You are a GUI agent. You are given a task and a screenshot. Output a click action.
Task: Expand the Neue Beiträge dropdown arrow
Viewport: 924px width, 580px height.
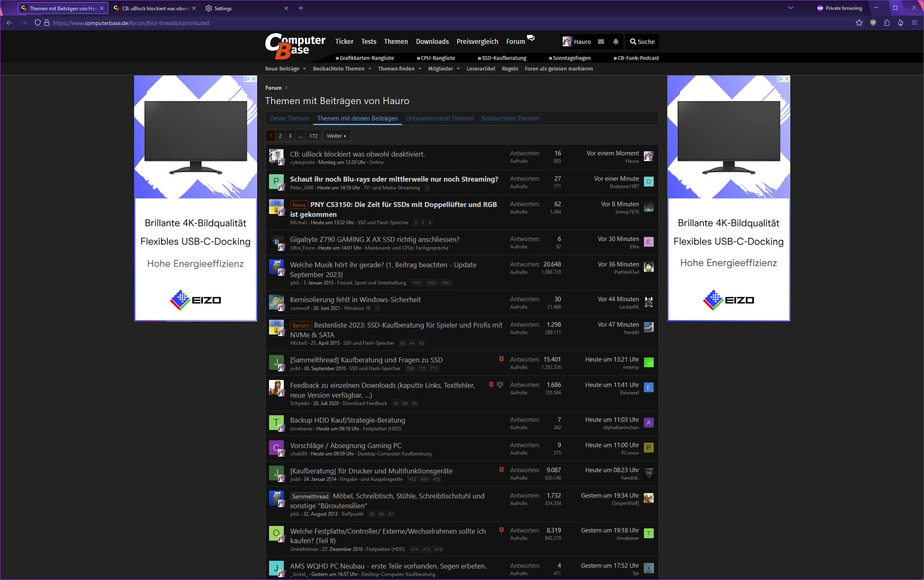click(305, 69)
